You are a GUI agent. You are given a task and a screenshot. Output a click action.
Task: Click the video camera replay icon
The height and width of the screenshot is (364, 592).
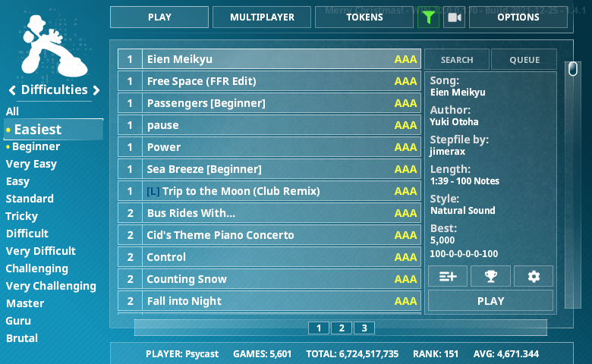pos(454,17)
